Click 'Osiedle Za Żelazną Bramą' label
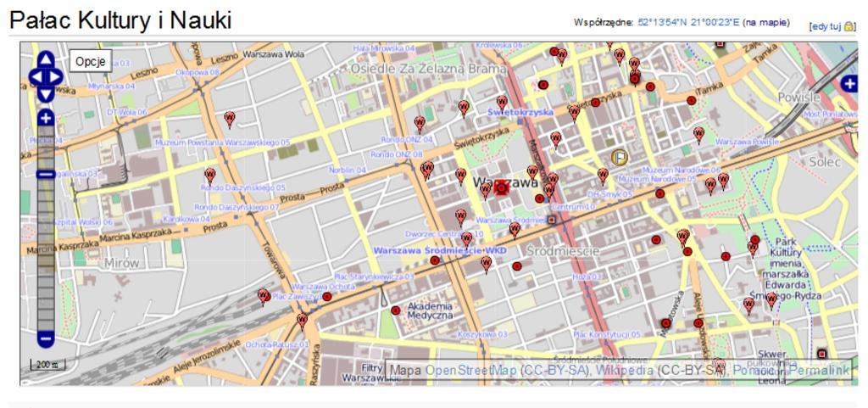The image size is (868, 408). (x=428, y=70)
